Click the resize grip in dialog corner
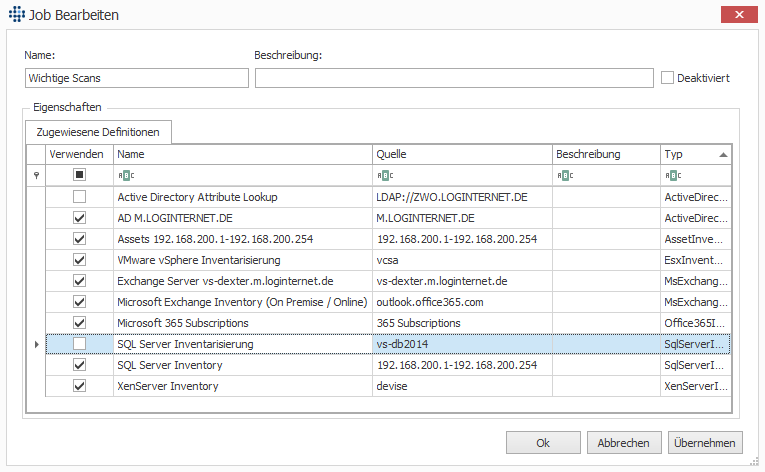Viewport: 765px width, 472px height. point(754,461)
